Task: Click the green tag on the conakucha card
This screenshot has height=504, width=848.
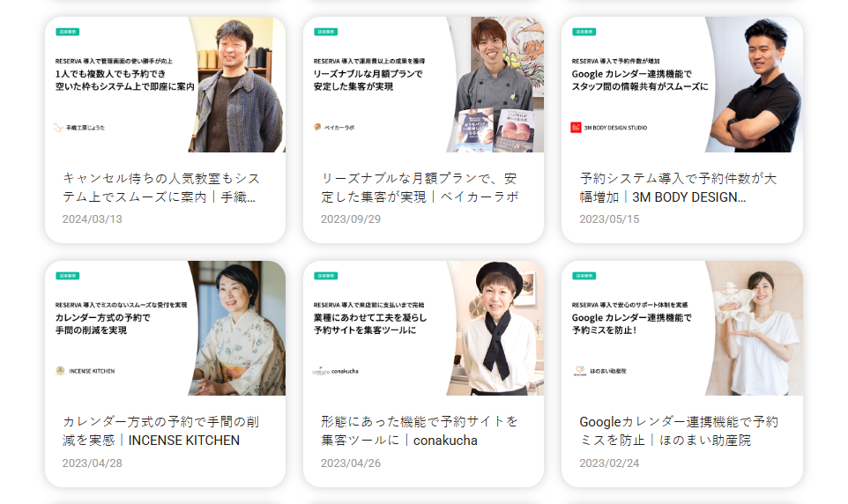Action: (x=326, y=276)
